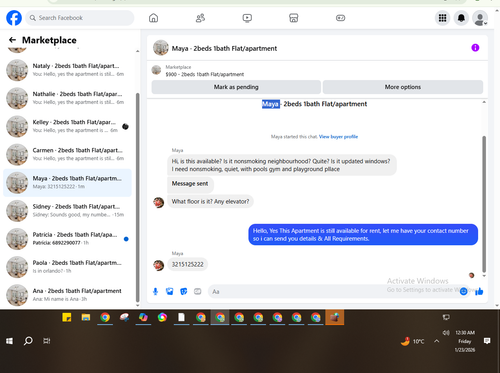Open Kelley's 2beds 1bath conversation
Screen dimensions: 500x373
68,126
